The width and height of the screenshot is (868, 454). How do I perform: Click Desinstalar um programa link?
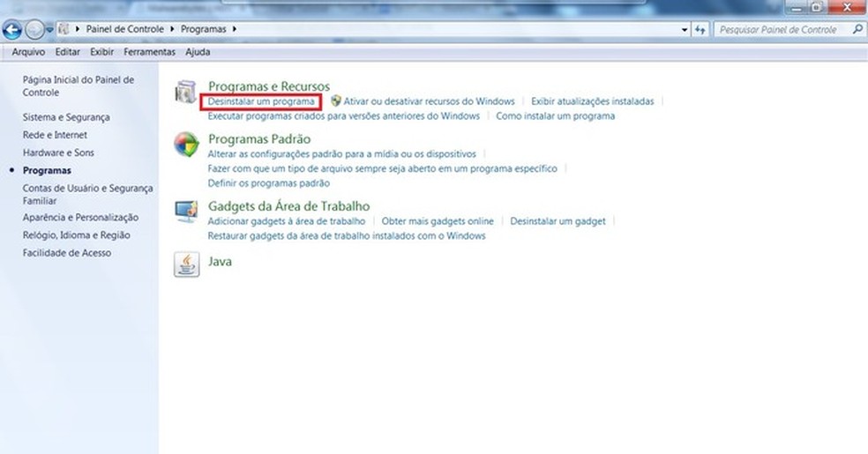(x=261, y=101)
